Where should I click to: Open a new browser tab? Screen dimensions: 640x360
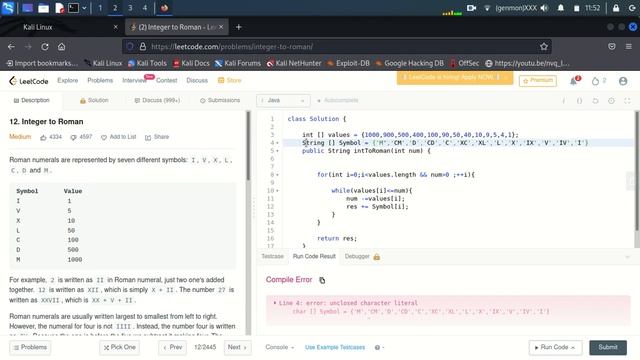[239, 27]
